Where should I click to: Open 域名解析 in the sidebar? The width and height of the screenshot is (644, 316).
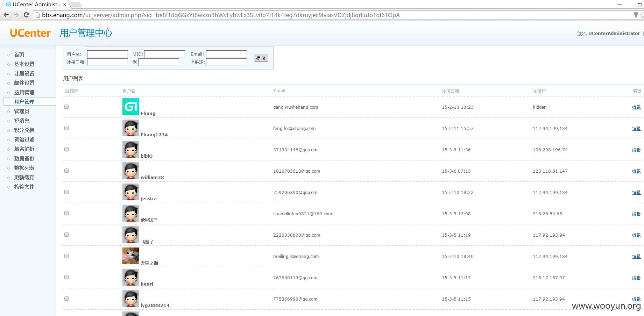coord(24,149)
